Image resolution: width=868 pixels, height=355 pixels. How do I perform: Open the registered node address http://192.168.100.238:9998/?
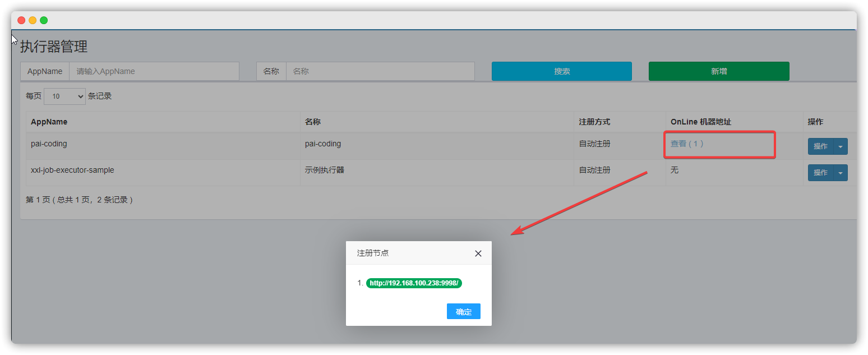click(x=414, y=283)
